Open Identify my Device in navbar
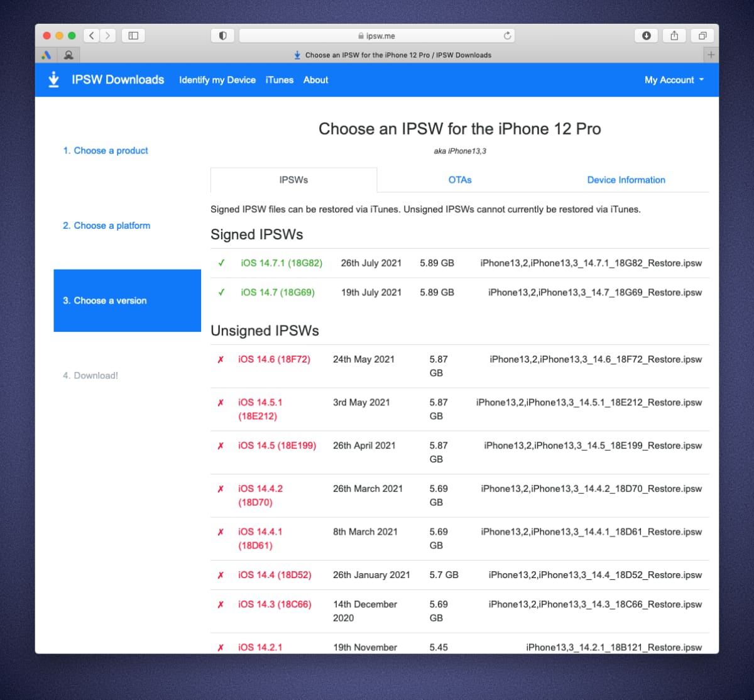754x700 pixels. pyautogui.click(x=217, y=80)
